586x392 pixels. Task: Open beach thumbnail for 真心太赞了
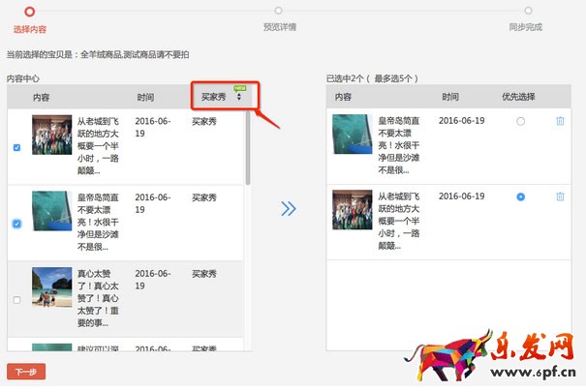[52, 287]
